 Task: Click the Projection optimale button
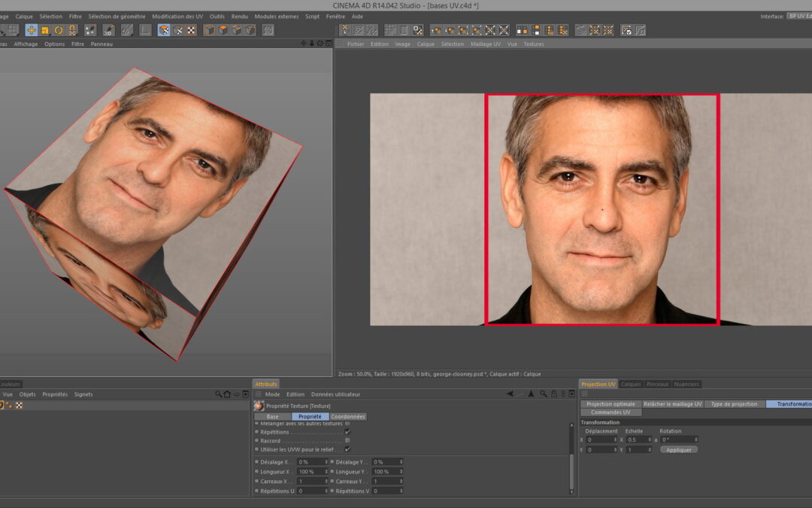pyautogui.click(x=611, y=404)
